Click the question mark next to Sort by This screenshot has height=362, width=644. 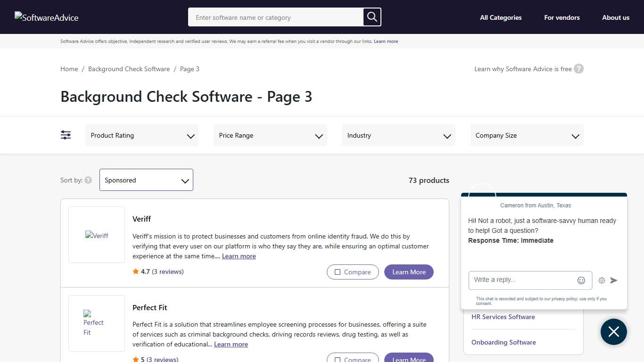coord(89,180)
